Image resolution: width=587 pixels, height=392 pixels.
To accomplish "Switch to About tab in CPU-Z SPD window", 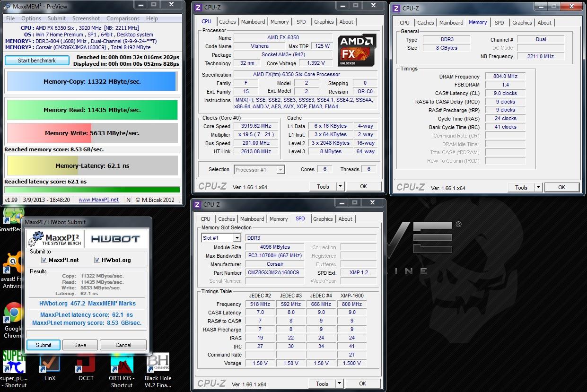I will pos(345,219).
